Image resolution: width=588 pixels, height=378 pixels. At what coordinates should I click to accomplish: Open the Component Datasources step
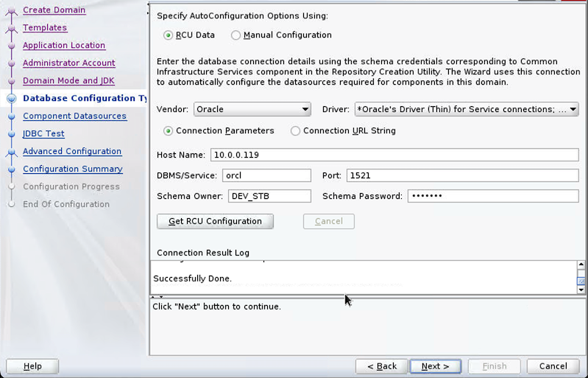pos(74,116)
